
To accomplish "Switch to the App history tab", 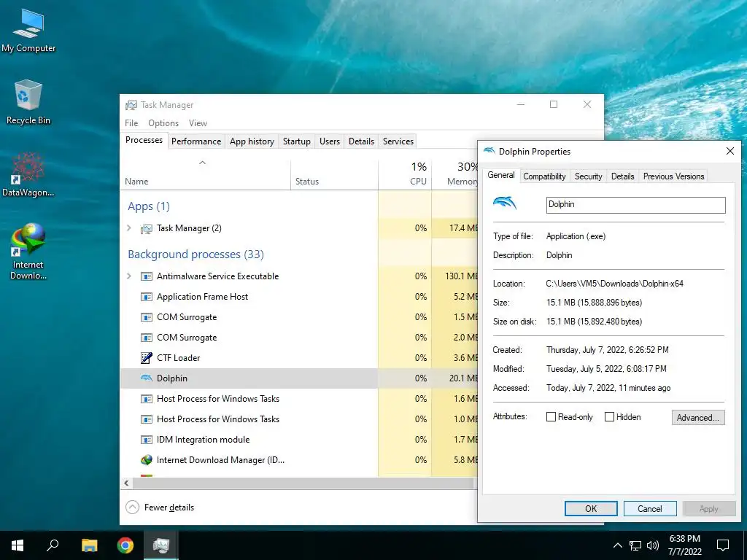I will click(252, 141).
